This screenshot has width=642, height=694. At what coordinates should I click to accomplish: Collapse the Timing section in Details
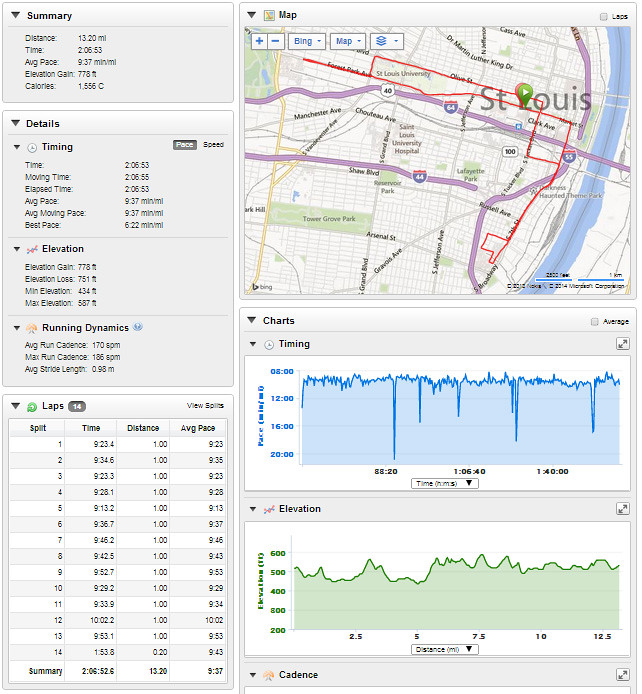pos(17,147)
